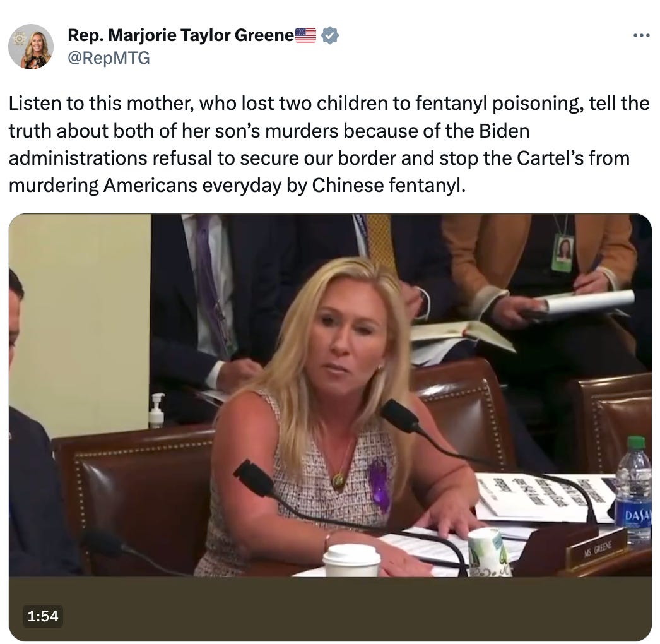Click the blue verified checkmark badge
Image resolution: width=660 pixels, height=644 pixels.
point(330,35)
